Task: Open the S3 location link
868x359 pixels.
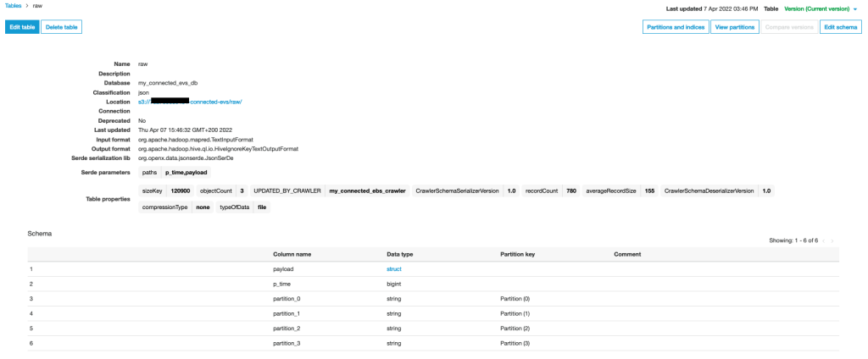Action: 190,102
